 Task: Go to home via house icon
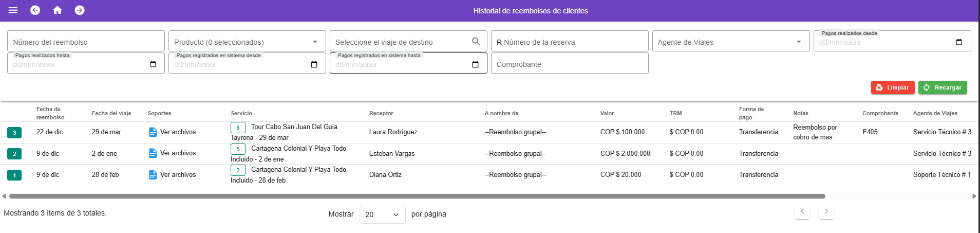point(58,10)
